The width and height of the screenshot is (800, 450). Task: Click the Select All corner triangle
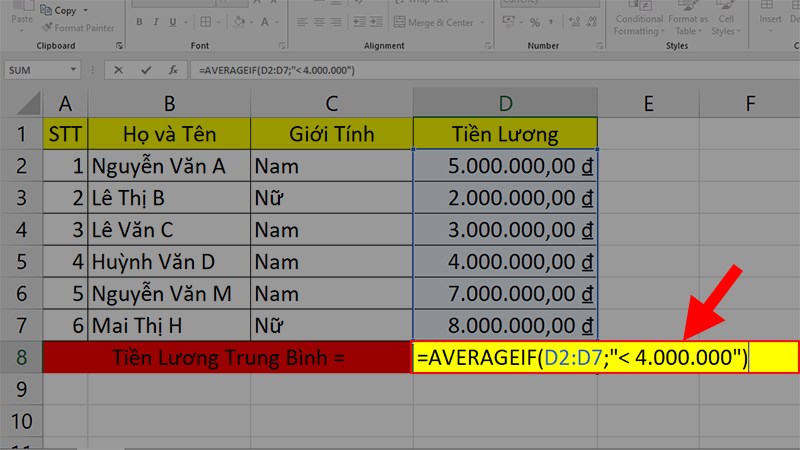coord(28,104)
